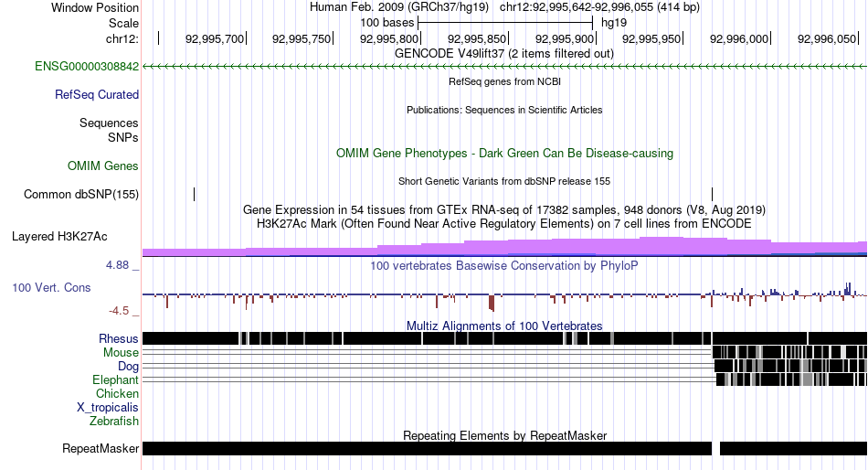The height and width of the screenshot is (470, 868).
Task: Click the 92,995,800 ruler position
Action: (x=389, y=38)
